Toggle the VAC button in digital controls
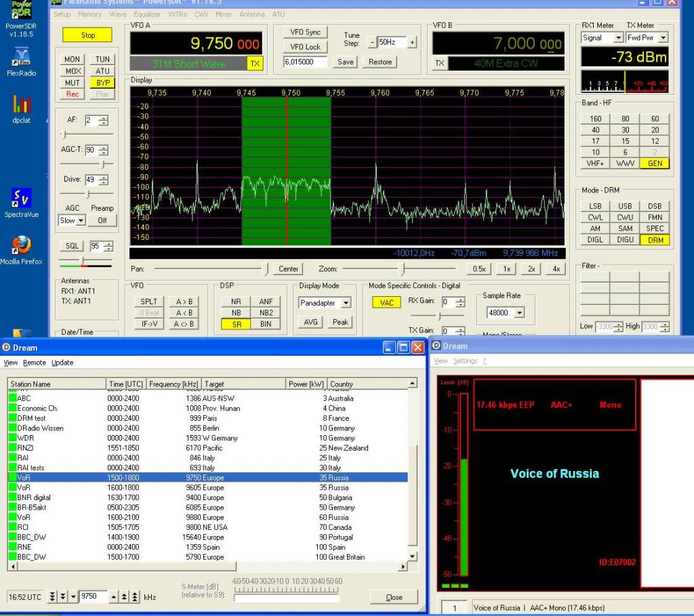Viewport: 694px width, 616px height. [x=386, y=303]
